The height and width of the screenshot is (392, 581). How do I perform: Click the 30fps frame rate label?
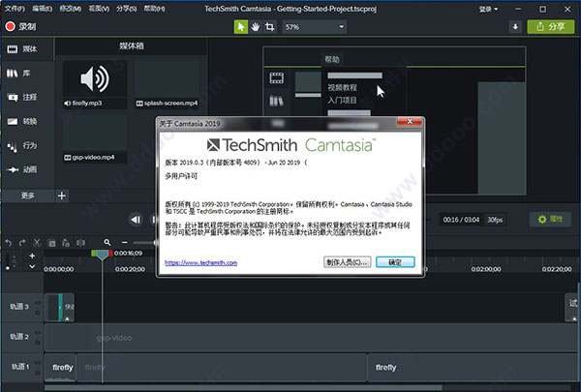(495, 220)
